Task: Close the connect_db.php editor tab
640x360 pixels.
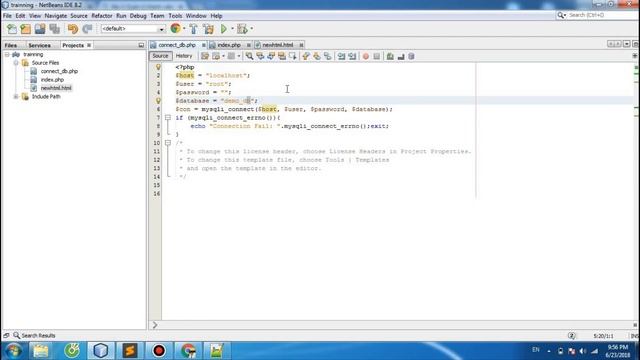Action: click(203, 45)
